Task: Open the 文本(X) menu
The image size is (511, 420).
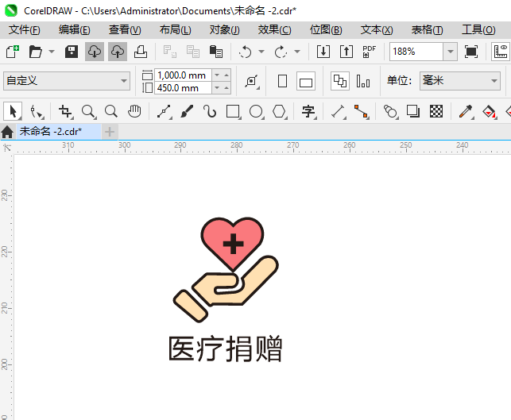Action: (x=377, y=30)
